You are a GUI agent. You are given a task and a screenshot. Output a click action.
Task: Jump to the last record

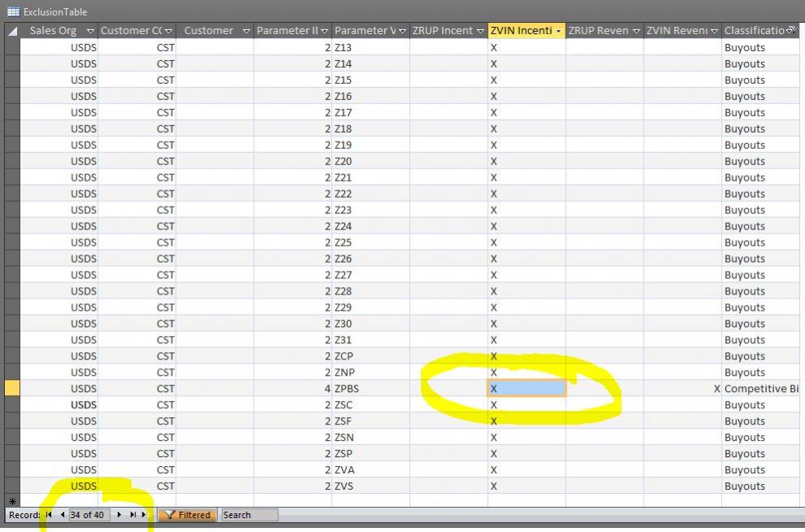133,515
